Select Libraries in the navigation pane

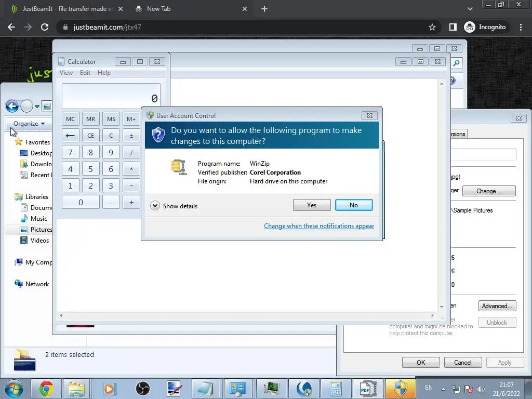tap(32, 197)
